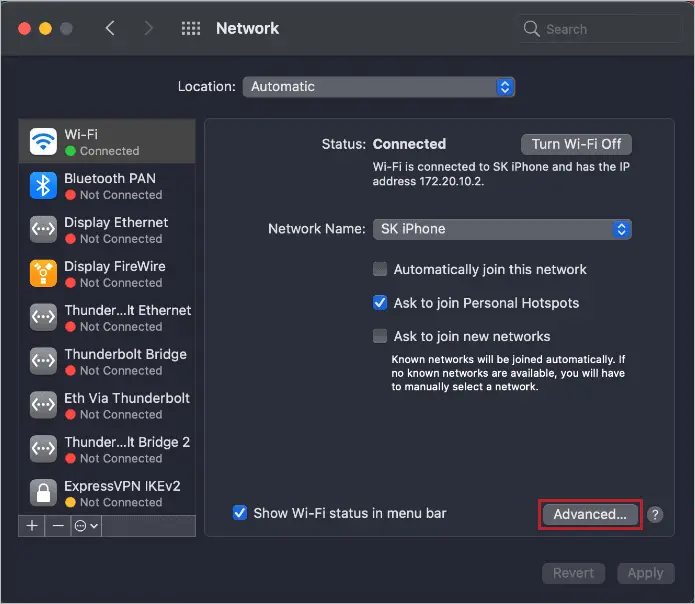Click the search magnifier icon

(x=531, y=29)
